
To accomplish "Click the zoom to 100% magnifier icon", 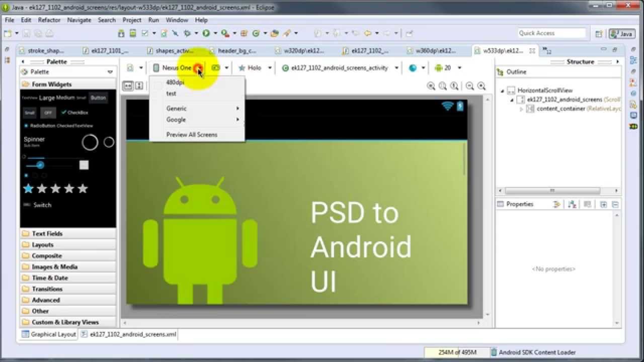I will coord(454,86).
